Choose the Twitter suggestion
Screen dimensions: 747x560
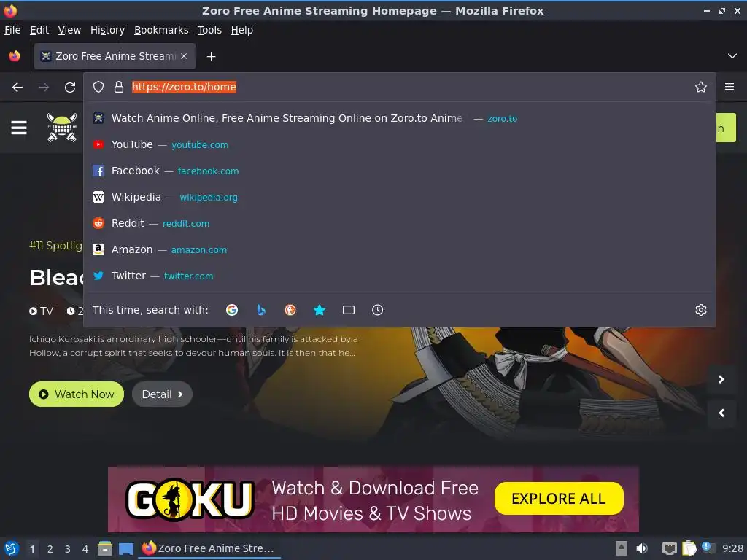click(399, 275)
